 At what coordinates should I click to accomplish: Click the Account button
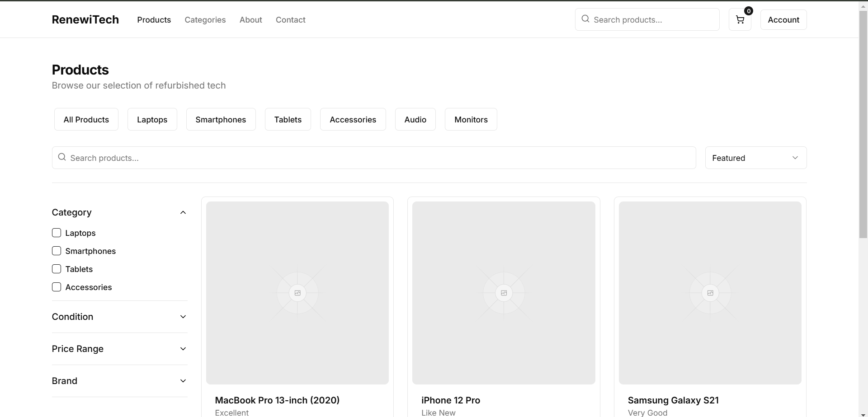(x=783, y=19)
